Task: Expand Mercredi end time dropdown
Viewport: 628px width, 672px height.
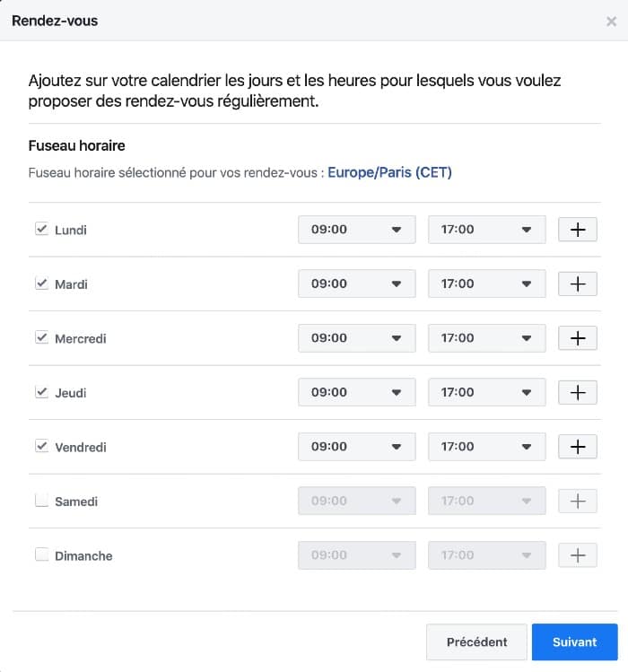Action: [x=486, y=338]
